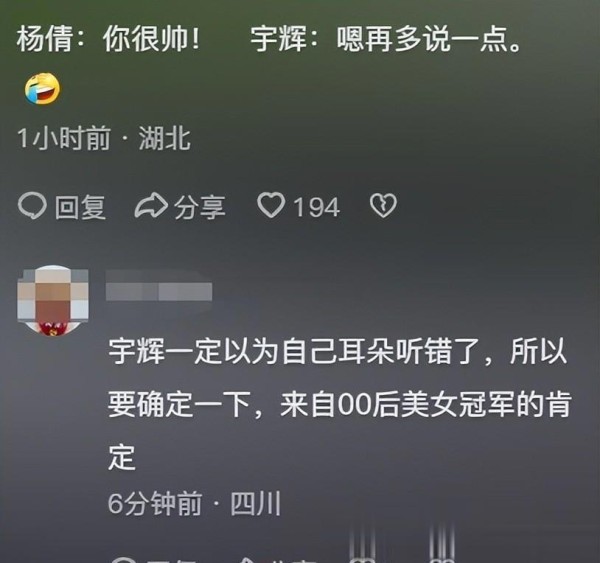Select the 杨倩 你很帅 comment text
Image resolution: width=600 pixels, height=563 pixels.
[x=109, y=39]
